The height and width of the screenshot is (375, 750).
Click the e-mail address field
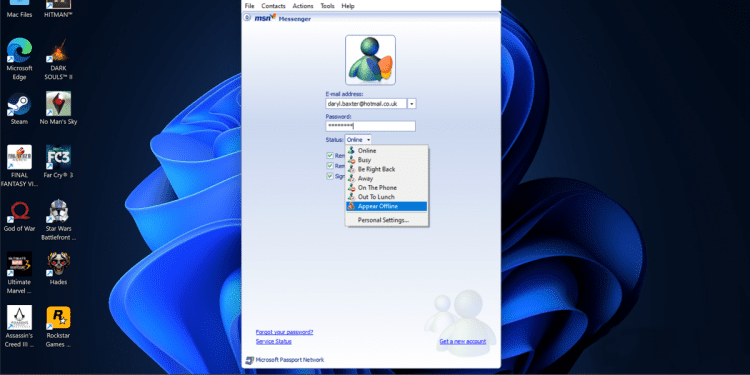pos(366,103)
